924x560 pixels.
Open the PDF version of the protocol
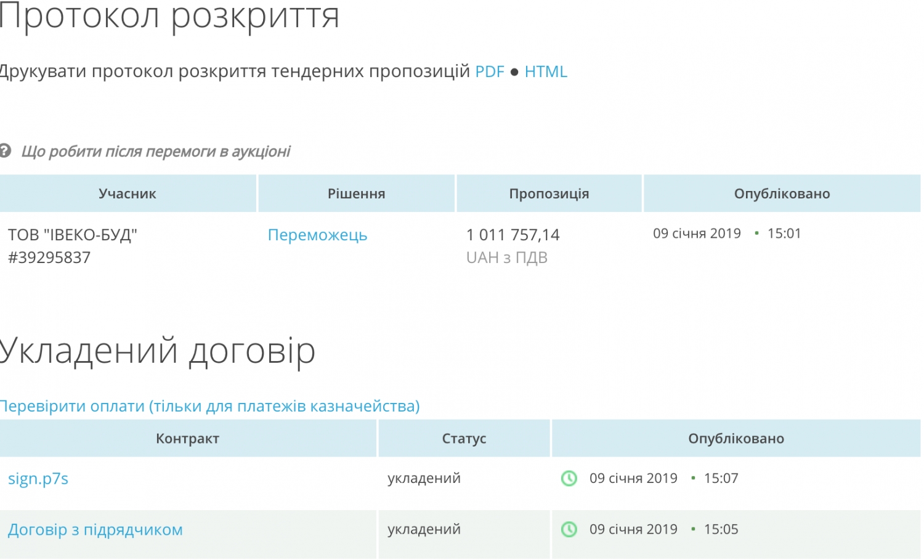click(x=490, y=71)
